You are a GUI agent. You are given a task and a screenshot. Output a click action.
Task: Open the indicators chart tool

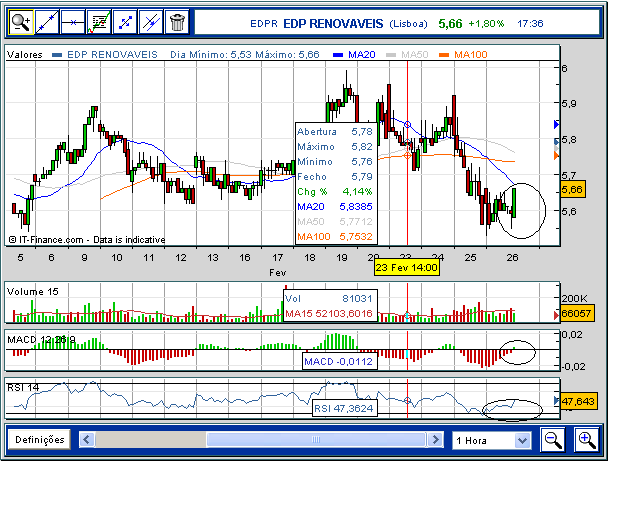tap(99, 22)
